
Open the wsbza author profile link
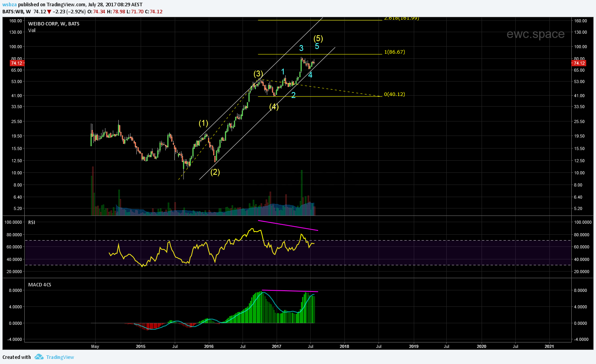pos(10,5)
